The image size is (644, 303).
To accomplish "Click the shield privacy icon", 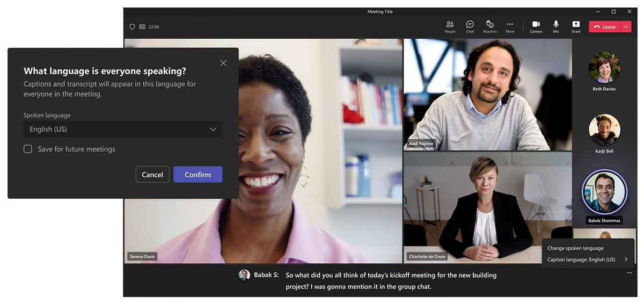I will pyautogui.click(x=133, y=27).
